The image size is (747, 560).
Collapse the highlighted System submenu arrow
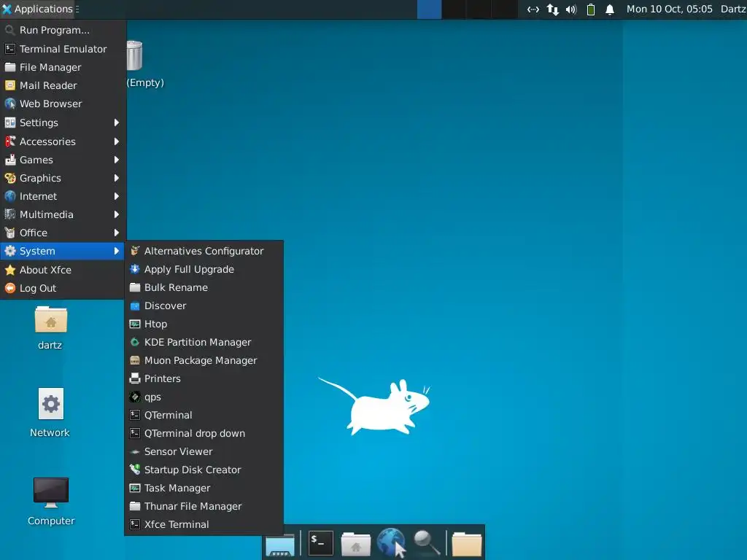(x=116, y=251)
